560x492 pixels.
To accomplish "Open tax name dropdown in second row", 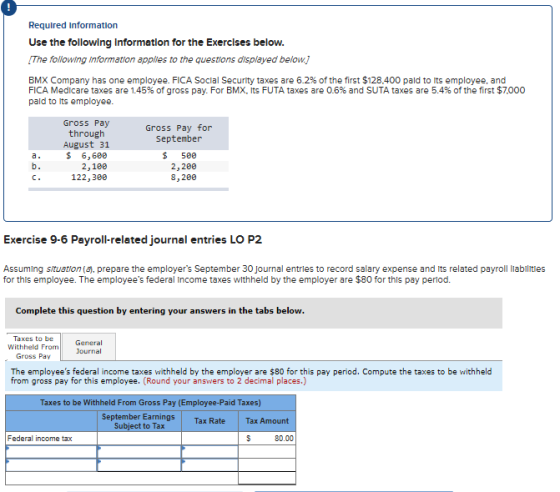I will [x=51, y=452].
